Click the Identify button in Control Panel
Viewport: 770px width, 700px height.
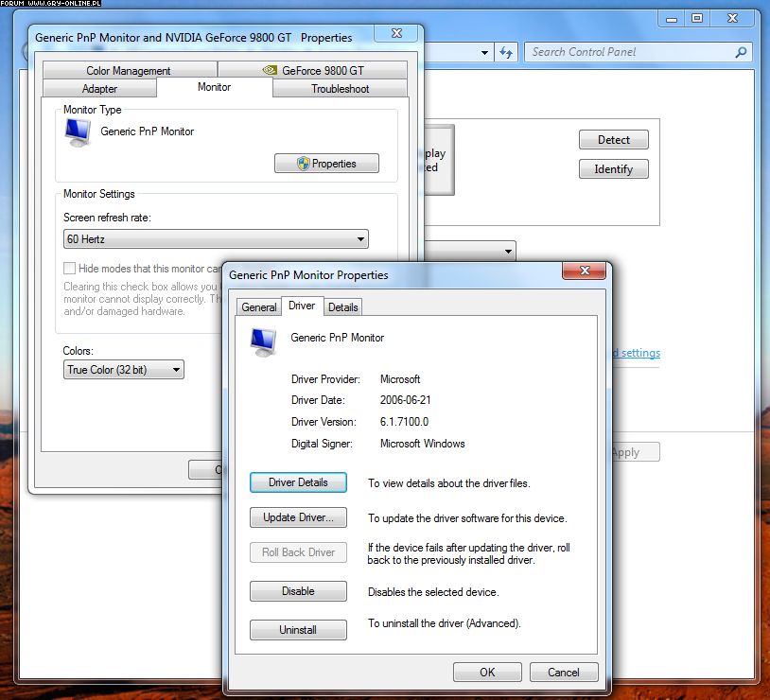(x=613, y=169)
